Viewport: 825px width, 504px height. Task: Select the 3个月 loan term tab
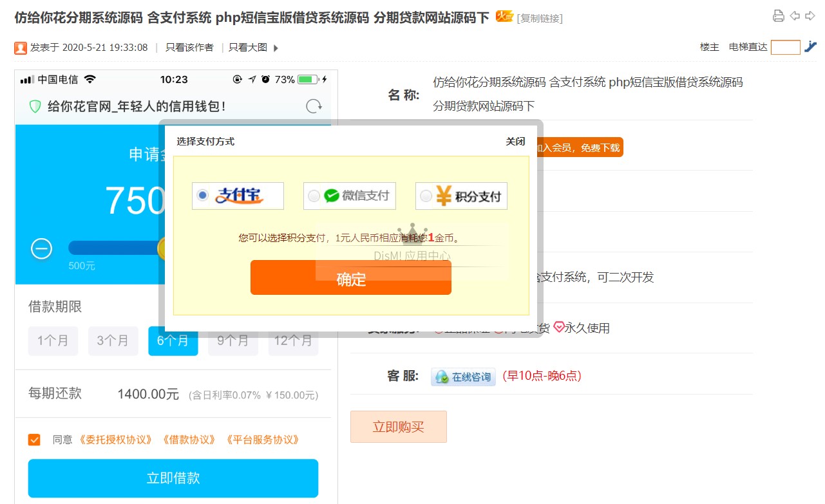113,341
